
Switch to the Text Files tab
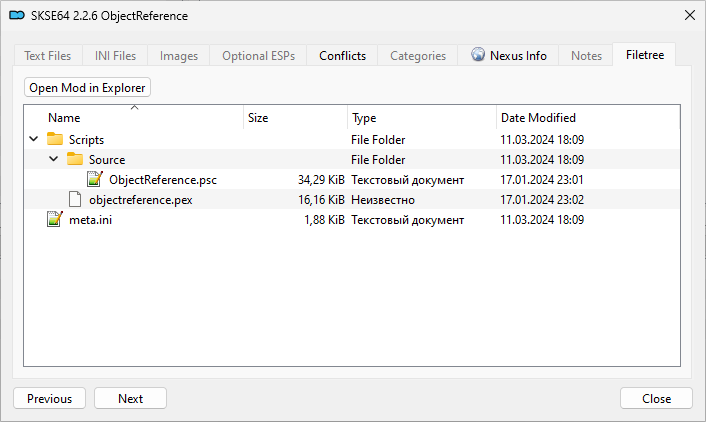48,56
